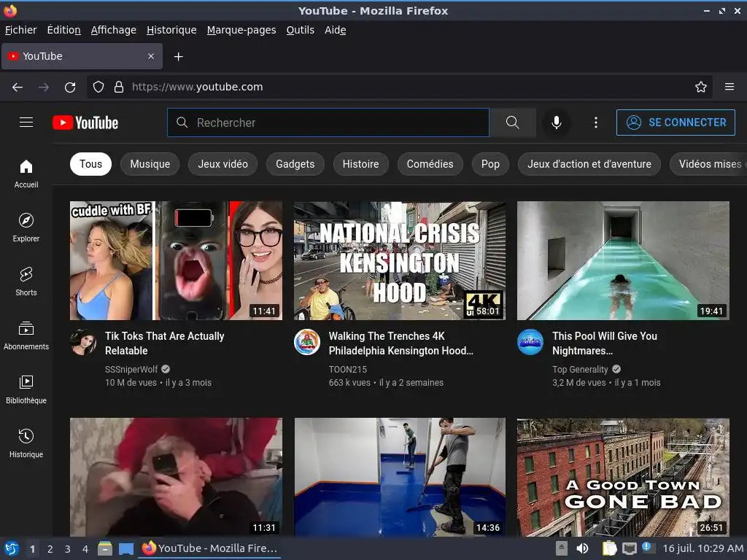This screenshot has height=560, width=747.
Task: Open a new tab with plus
Action: pyautogui.click(x=178, y=57)
